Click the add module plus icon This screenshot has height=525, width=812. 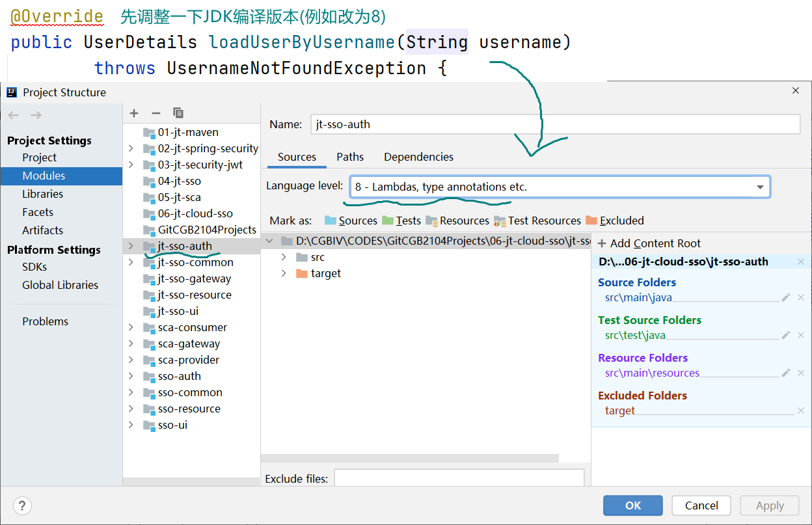click(134, 113)
